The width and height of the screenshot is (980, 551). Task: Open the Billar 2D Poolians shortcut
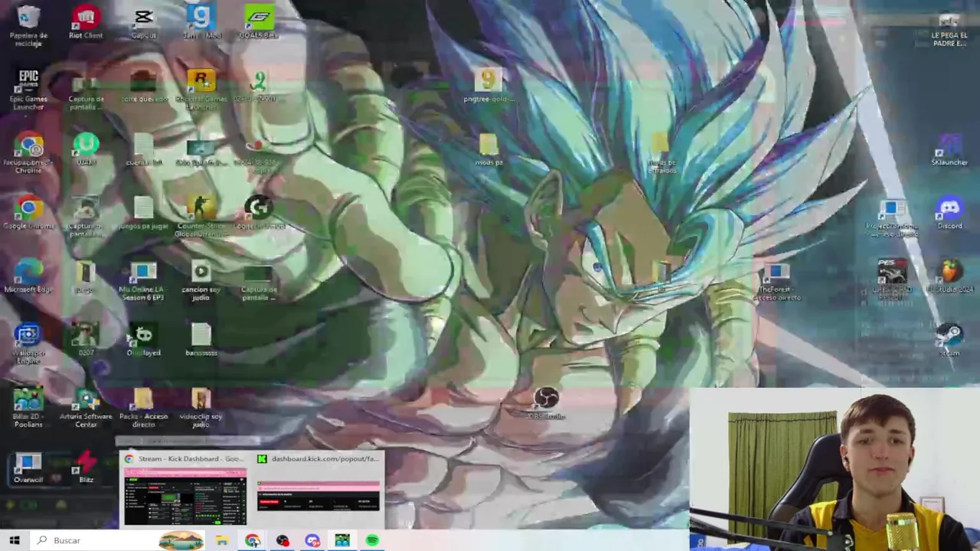[x=28, y=408]
